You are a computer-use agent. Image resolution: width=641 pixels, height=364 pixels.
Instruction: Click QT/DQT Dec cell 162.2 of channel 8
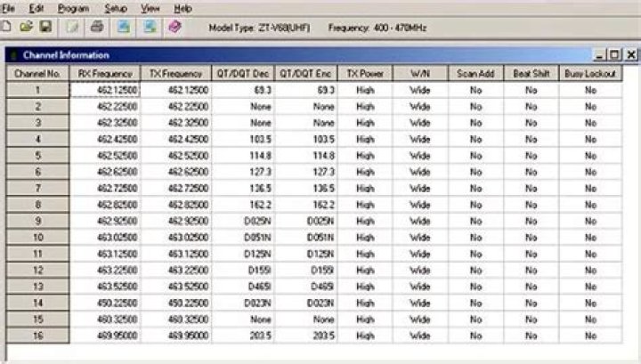point(243,205)
